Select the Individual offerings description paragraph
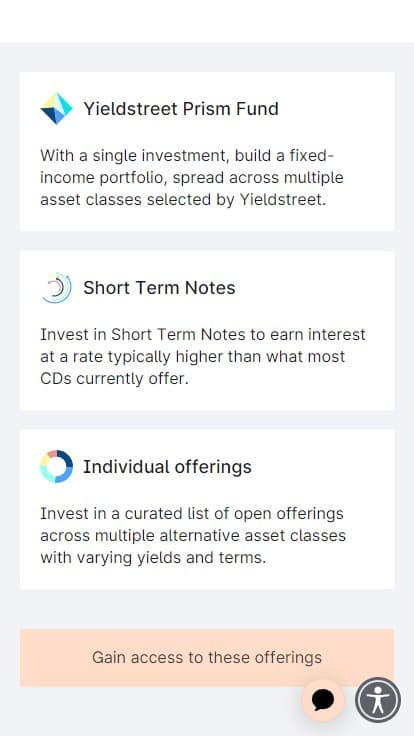 pos(193,536)
